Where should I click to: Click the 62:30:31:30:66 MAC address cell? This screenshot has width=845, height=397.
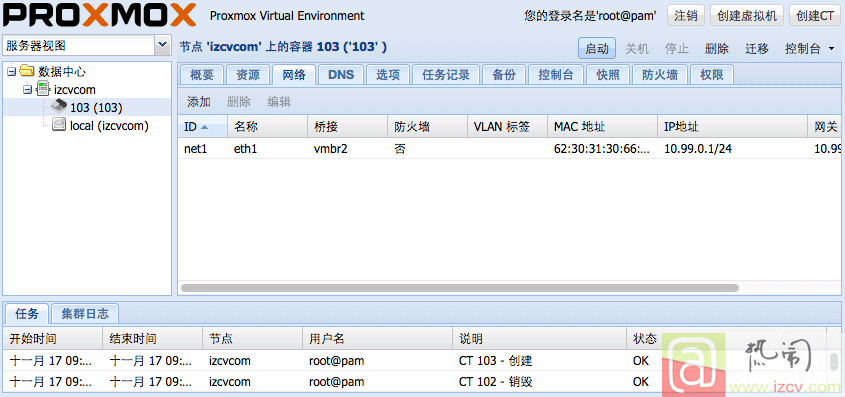601,149
